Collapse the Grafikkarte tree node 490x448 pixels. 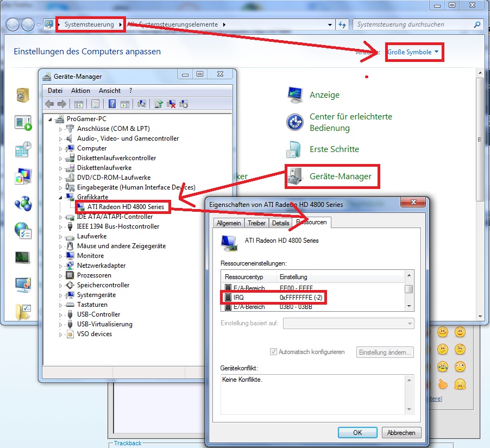coord(61,197)
